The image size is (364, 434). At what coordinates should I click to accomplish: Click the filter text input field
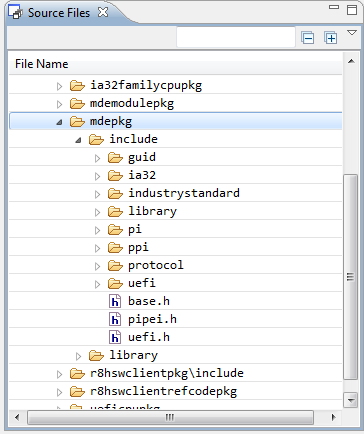tap(236, 37)
